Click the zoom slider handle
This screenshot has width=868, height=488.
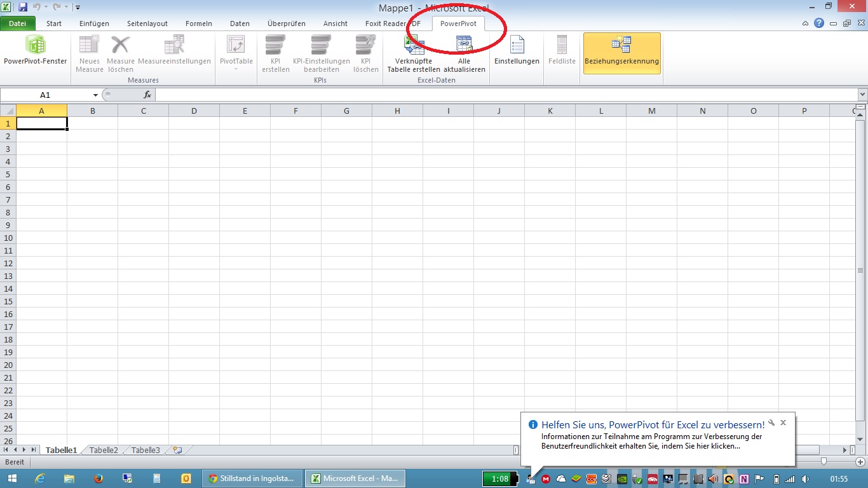tap(824, 461)
